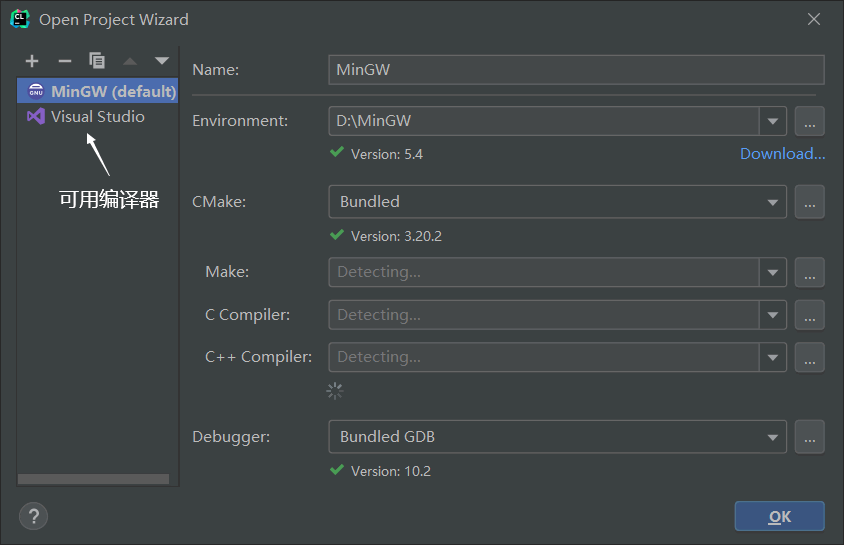
Task: Open the help question mark button
Action: 33,516
